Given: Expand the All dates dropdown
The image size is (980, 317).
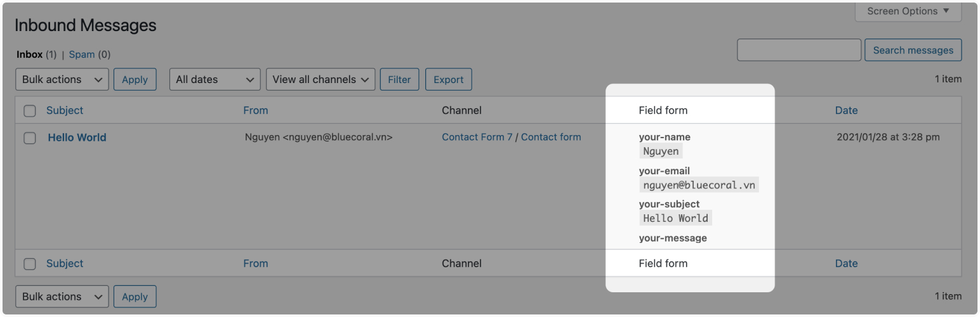Looking at the screenshot, I should 215,79.
